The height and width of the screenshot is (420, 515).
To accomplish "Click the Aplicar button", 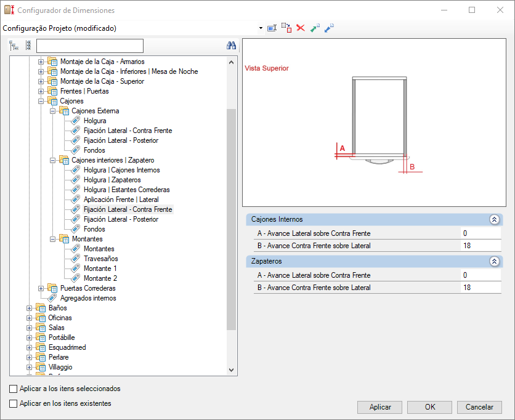I will click(x=379, y=407).
